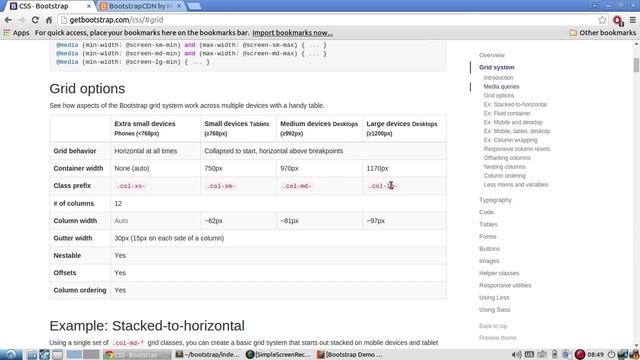The width and height of the screenshot is (640, 360).
Task: Open Ex: Stacked-to-horizontal sidebar link
Action: click(515, 104)
